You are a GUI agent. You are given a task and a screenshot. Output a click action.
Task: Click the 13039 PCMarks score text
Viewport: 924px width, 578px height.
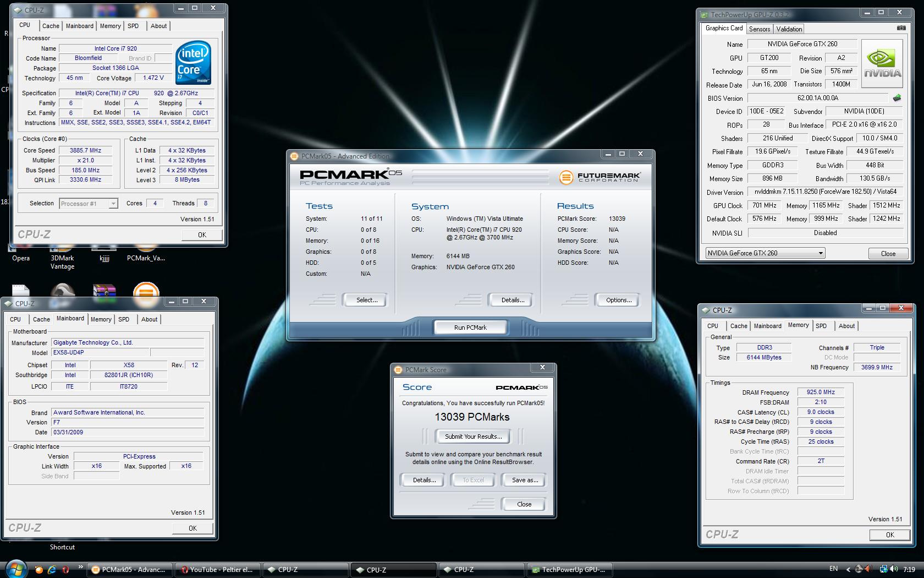472,417
